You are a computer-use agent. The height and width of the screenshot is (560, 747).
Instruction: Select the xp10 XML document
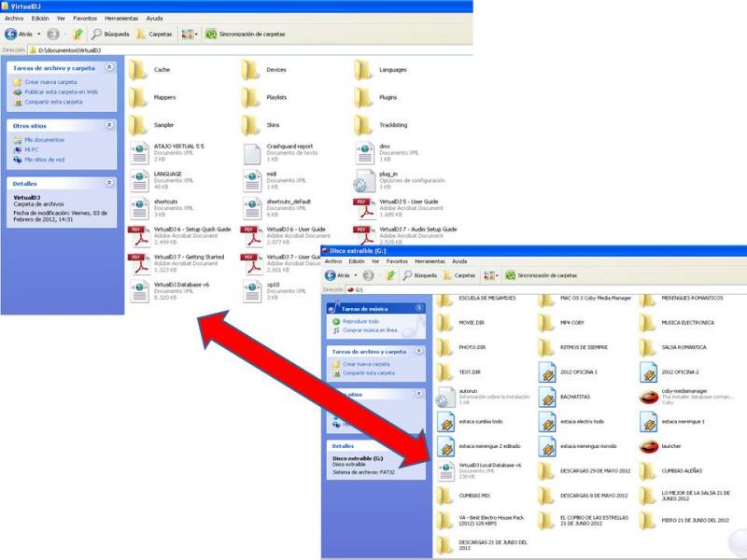pyautogui.click(x=274, y=291)
